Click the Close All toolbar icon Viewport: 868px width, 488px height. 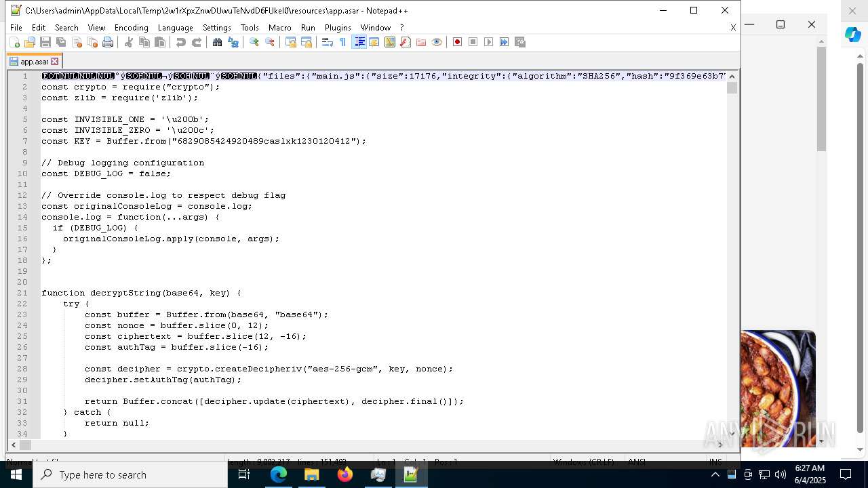92,42
